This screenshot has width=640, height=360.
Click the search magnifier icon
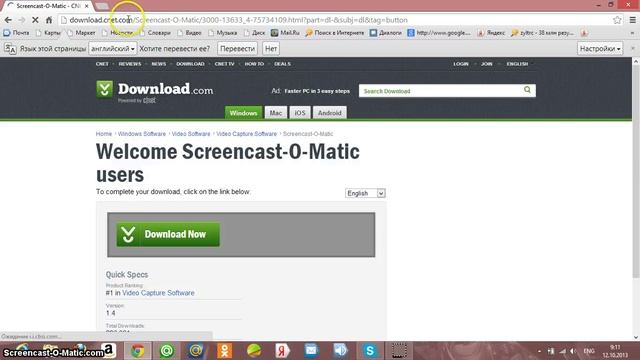click(527, 90)
